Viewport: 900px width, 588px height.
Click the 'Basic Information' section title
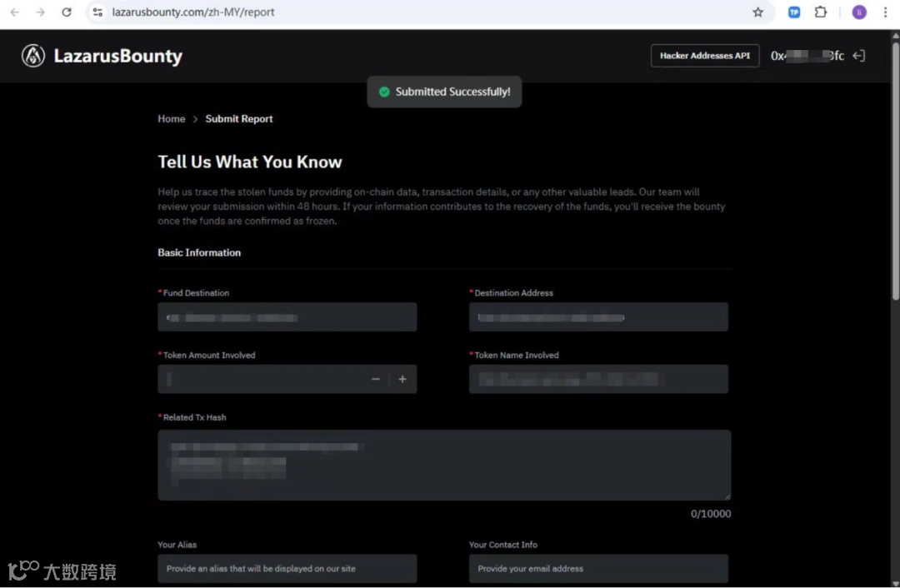pyautogui.click(x=199, y=252)
